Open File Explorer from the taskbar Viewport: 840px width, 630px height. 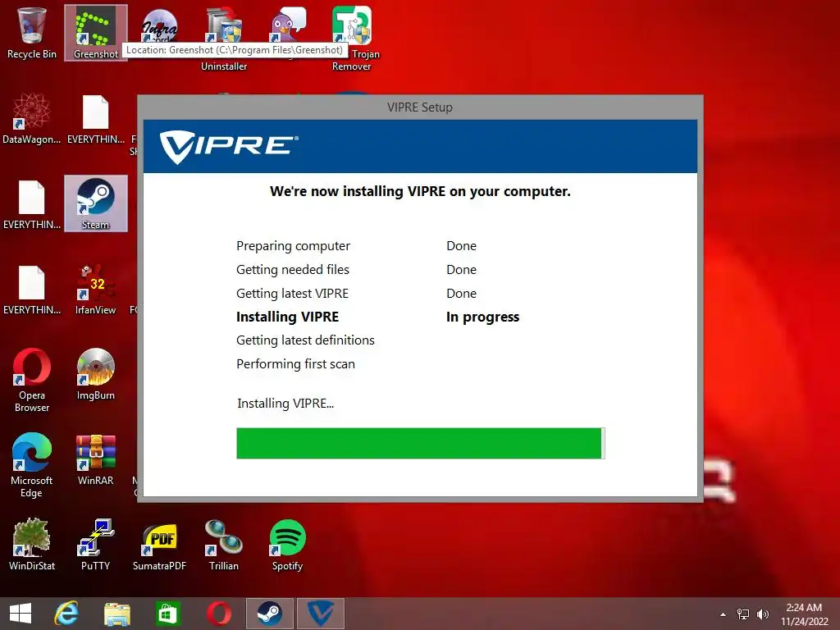coord(116,614)
